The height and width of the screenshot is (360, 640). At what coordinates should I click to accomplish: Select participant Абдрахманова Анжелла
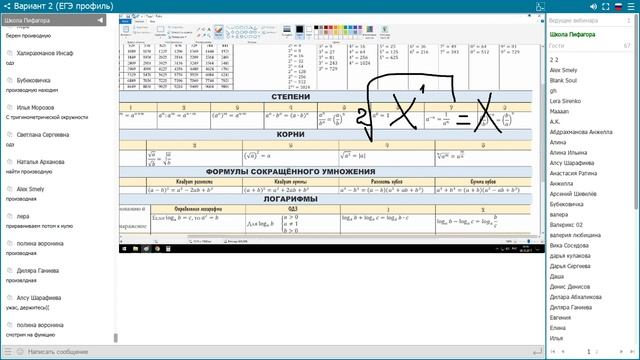coord(581,132)
